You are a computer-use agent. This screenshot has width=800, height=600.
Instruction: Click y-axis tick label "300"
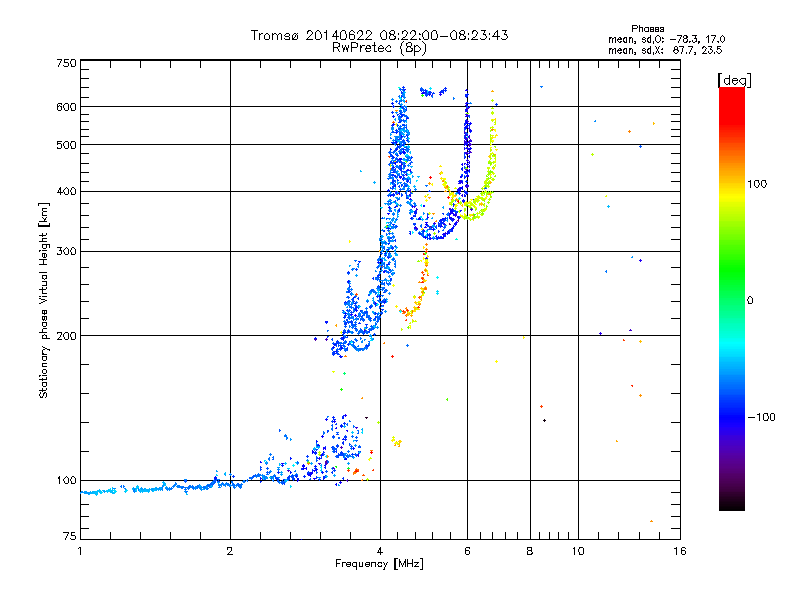click(x=67, y=251)
